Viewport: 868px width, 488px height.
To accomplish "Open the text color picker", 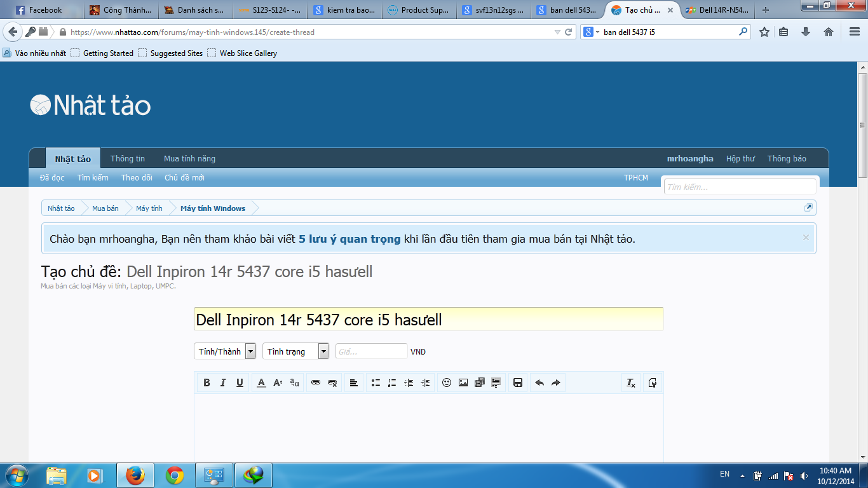I will pyautogui.click(x=261, y=383).
